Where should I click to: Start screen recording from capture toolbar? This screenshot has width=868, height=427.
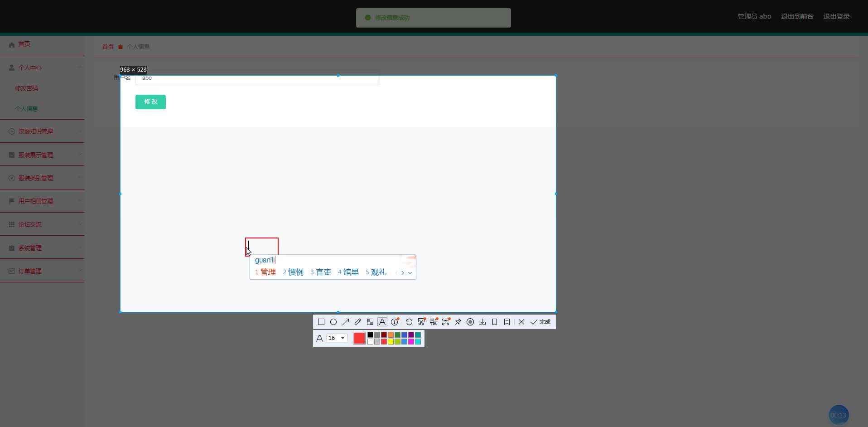coord(470,322)
